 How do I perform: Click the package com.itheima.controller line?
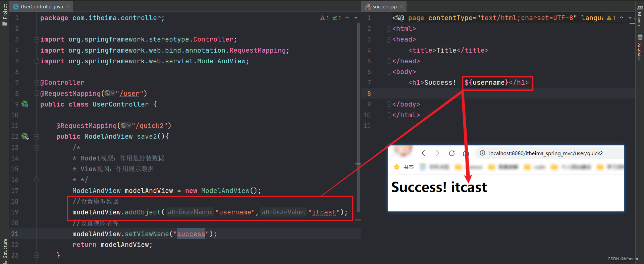click(x=102, y=18)
